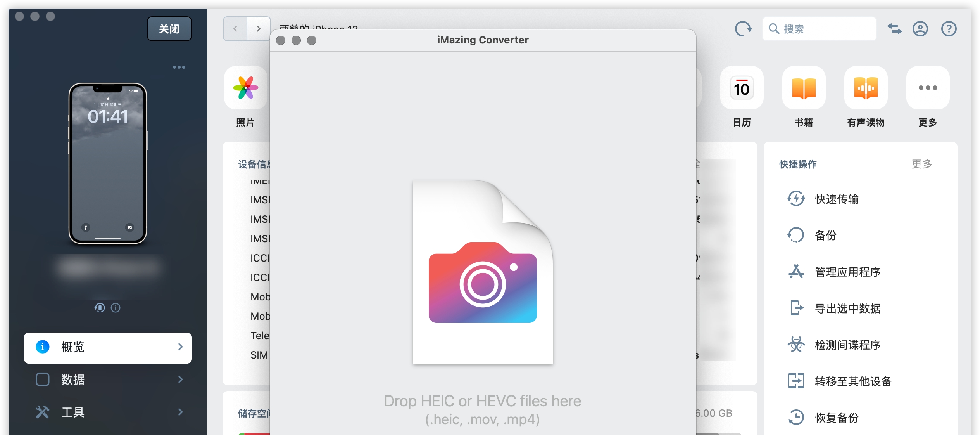The height and width of the screenshot is (435, 980).
Task: Select the 数据 sidebar item
Action: tap(73, 379)
